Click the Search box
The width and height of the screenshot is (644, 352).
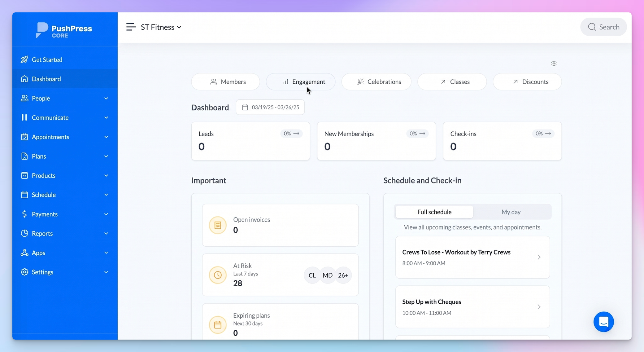tap(603, 27)
